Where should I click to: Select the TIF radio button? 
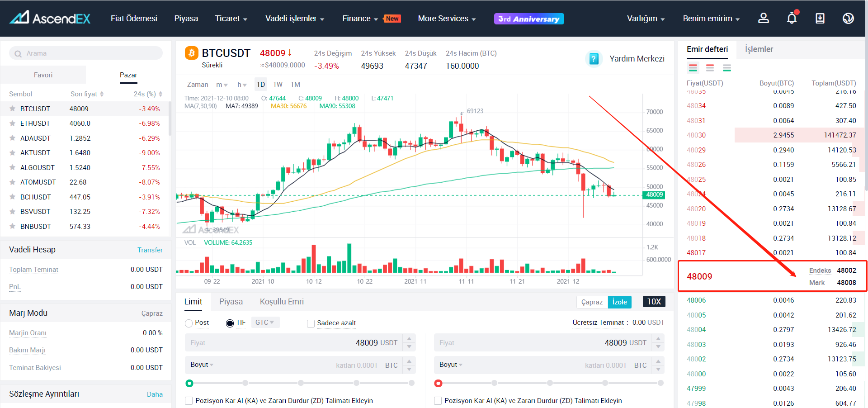point(230,323)
